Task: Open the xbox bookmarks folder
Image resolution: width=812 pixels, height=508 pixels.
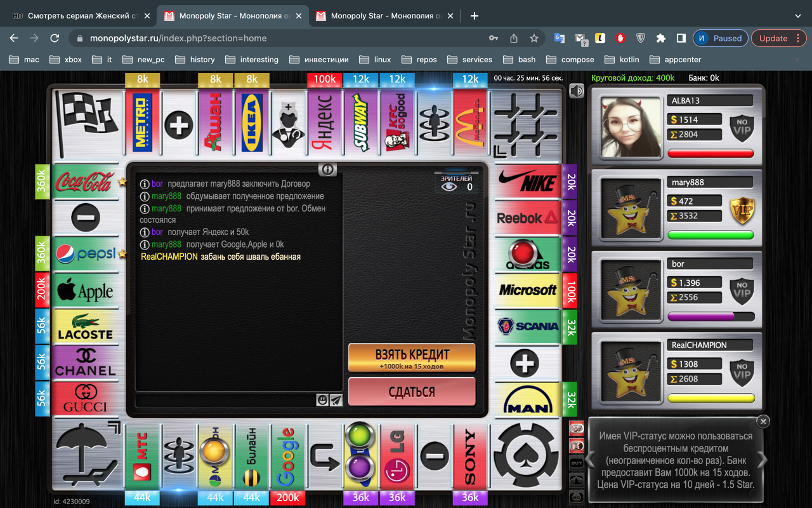Action: click(67, 59)
